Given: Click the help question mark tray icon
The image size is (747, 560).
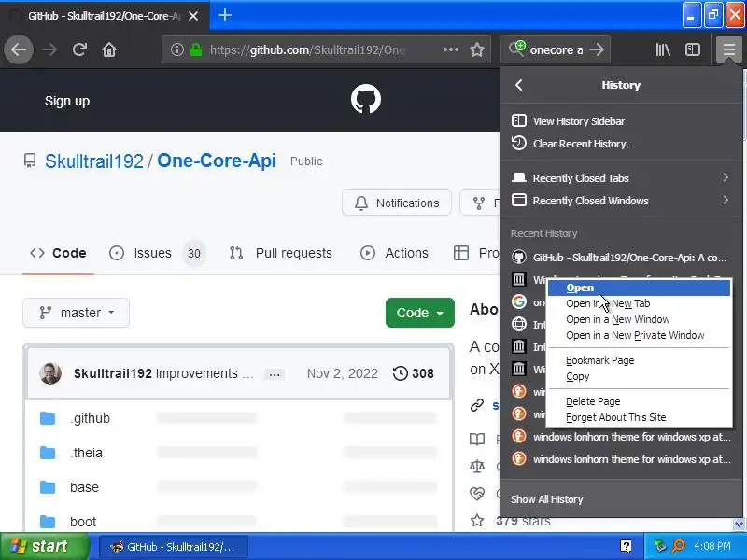Looking at the screenshot, I should click(626, 546).
